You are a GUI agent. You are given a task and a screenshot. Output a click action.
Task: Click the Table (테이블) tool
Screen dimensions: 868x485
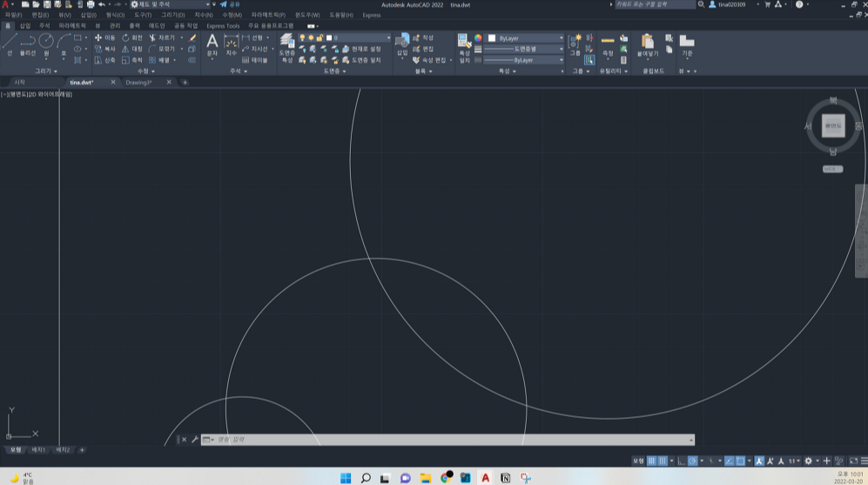[x=254, y=60]
